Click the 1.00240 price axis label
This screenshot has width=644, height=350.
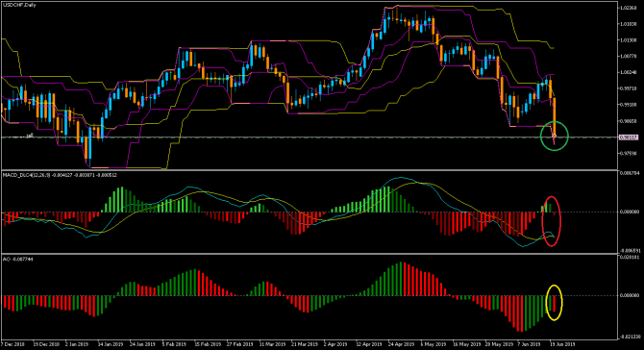629,72
